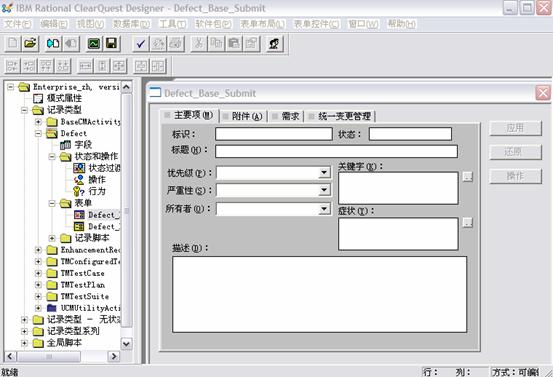Click the Make Same Size layout icon
The image size is (553, 377).
[119, 66]
